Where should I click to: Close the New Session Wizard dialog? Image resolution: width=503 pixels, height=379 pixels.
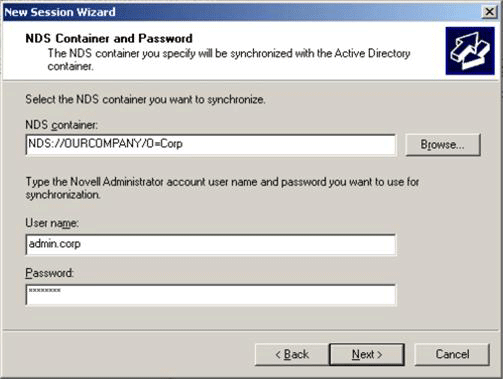[x=489, y=12]
